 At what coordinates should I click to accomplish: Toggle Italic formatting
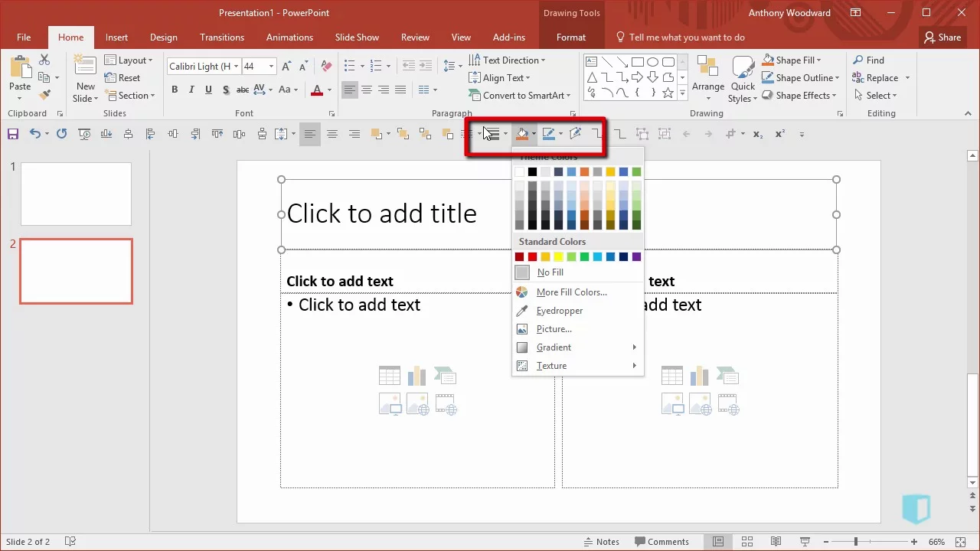[191, 90]
